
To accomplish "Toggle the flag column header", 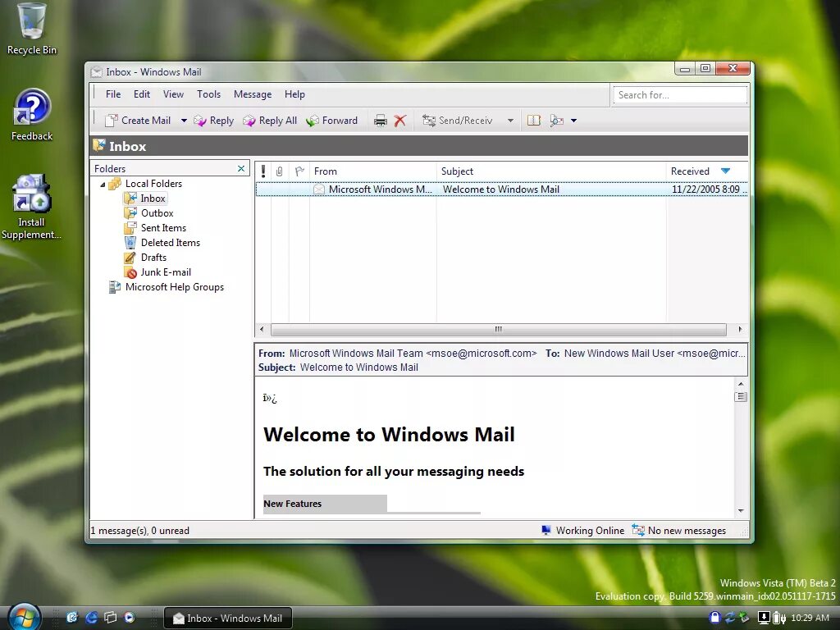I will tap(299, 171).
